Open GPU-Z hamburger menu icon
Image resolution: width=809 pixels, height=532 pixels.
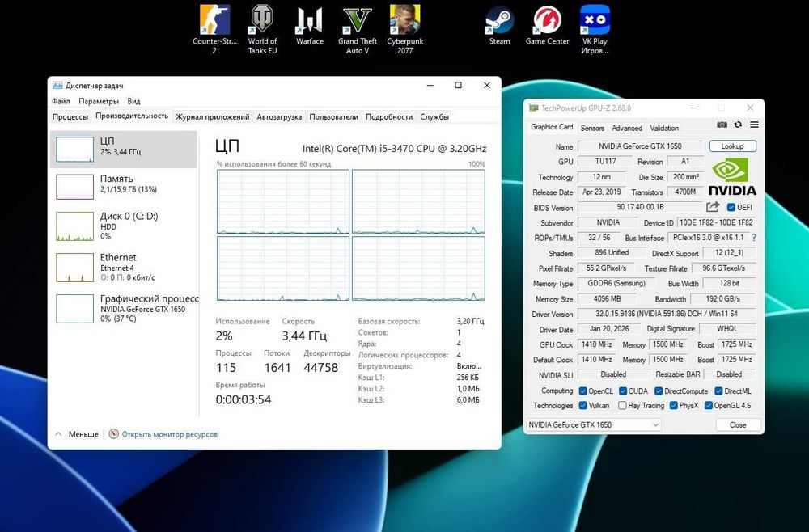tap(754, 125)
